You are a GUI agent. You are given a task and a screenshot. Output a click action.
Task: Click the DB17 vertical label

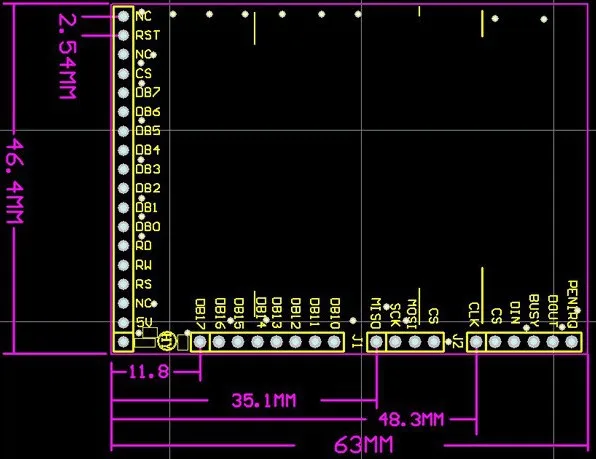coord(200,313)
